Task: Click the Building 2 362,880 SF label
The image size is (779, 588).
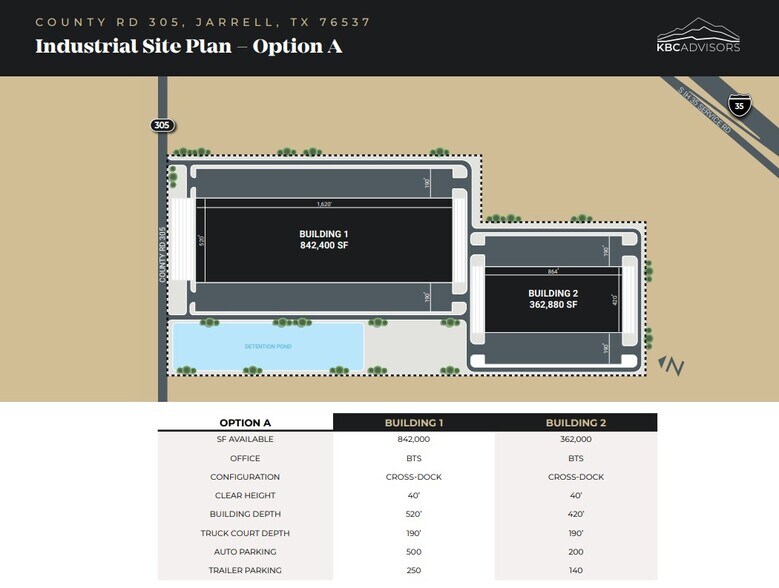Action: click(553, 299)
